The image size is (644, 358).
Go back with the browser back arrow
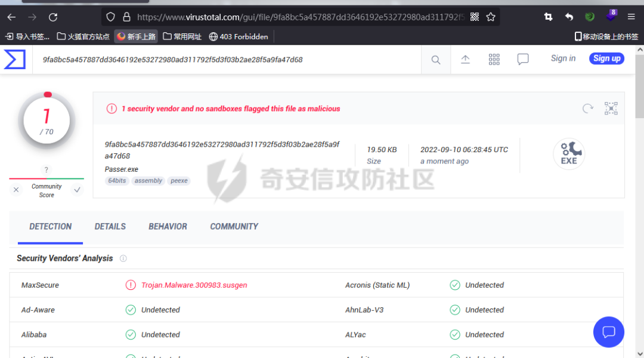[x=11, y=17]
